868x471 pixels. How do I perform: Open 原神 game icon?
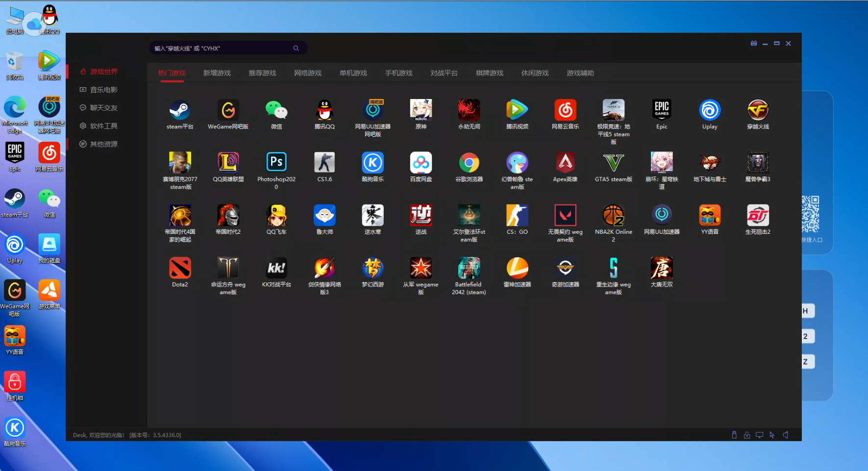(x=421, y=110)
